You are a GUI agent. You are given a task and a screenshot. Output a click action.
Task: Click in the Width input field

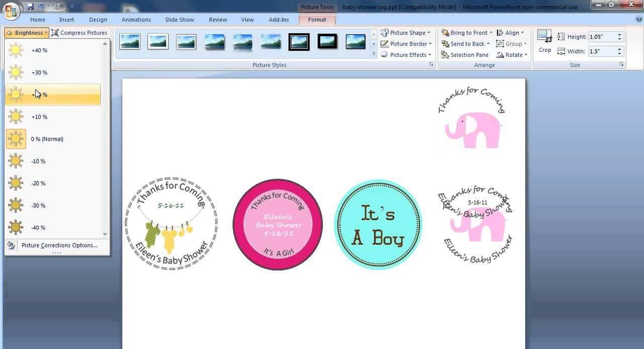coord(602,51)
